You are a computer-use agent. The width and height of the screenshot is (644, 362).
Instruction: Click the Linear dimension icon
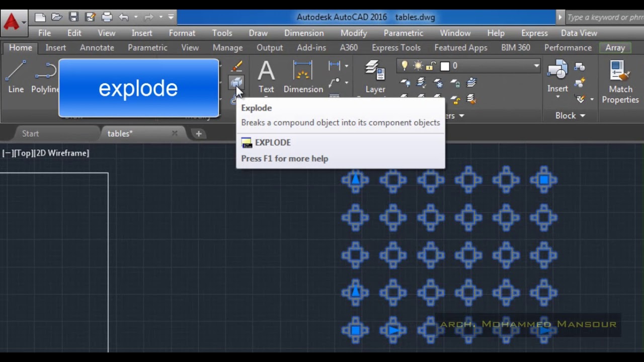334,66
